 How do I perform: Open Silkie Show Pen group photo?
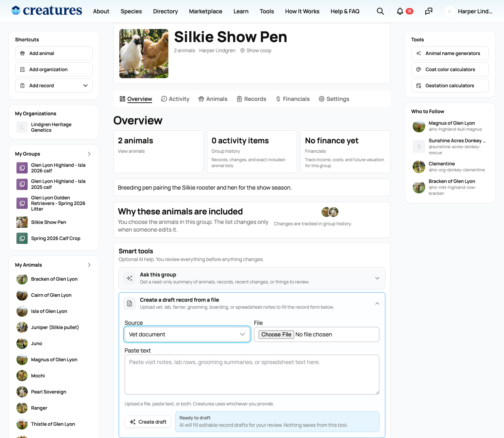pos(144,53)
